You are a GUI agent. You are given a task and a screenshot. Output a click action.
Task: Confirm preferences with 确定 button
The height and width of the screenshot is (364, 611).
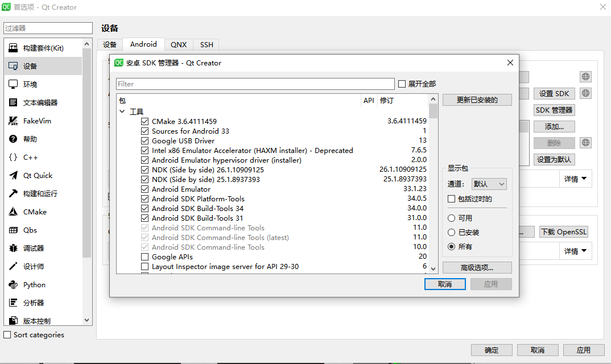492,350
